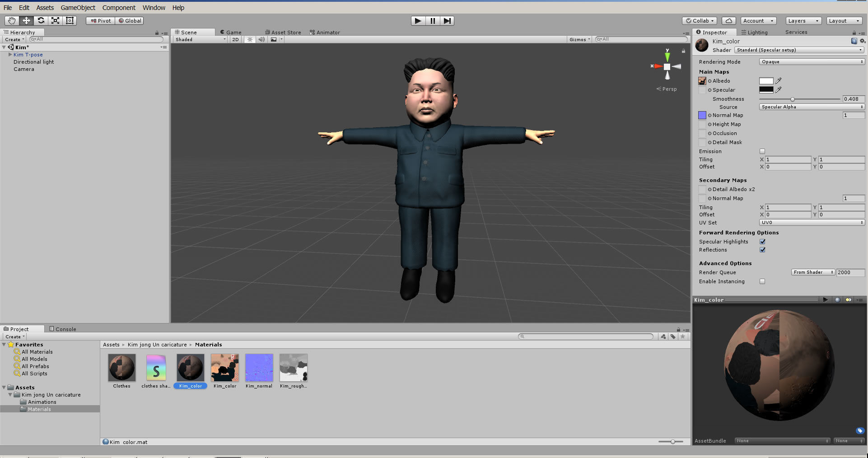868x458 pixels.
Task: Enable the Emission checkbox
Action: point(762,151)
